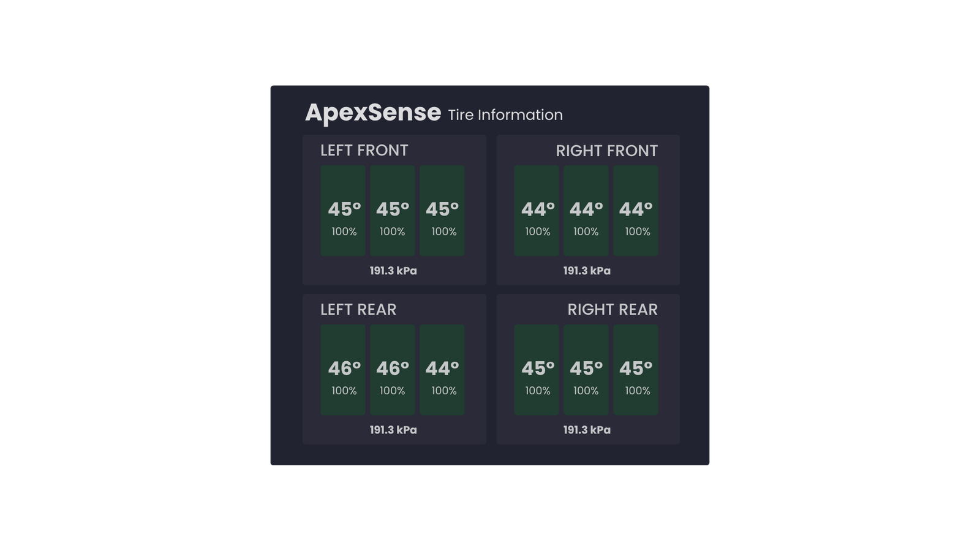Select the 44° outer segment in LEFT REAR
The height and width of the screenshot is (551, 980).
[442, 369]
